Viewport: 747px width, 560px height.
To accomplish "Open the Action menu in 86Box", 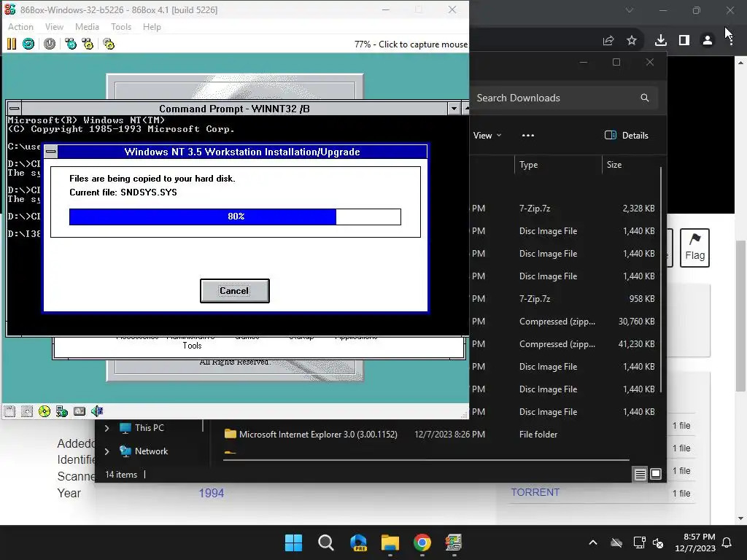I will click(x=20, y=27).
